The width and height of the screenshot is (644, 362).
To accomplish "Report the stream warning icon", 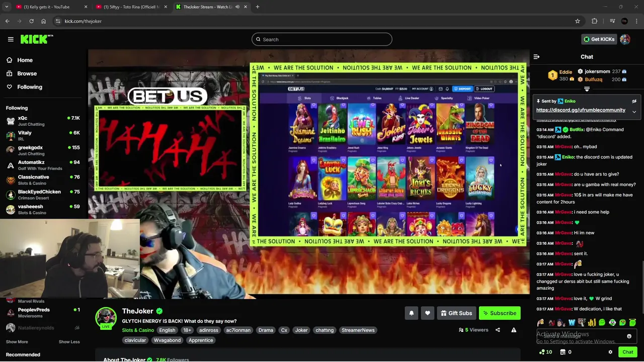I will point(514,330).
